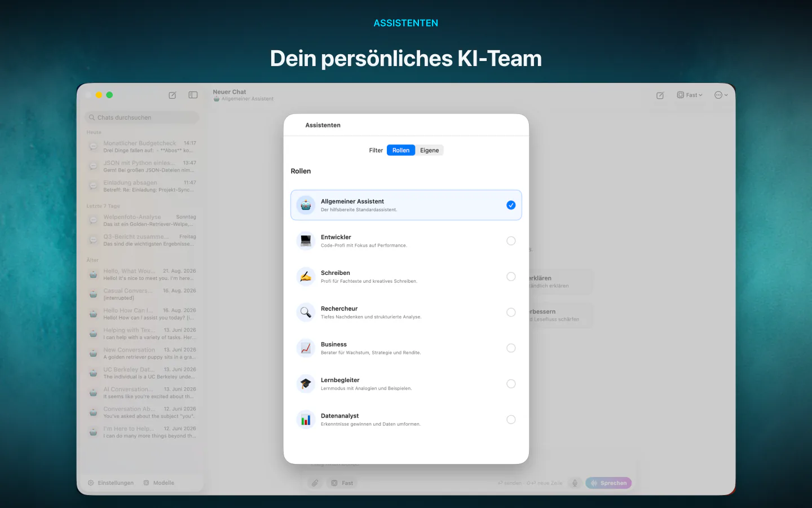This screenshot has width=812, height=508.
Task: Click the laptop icon beside Entwickler
Action: pyautogui.click(x=306, y=241)
